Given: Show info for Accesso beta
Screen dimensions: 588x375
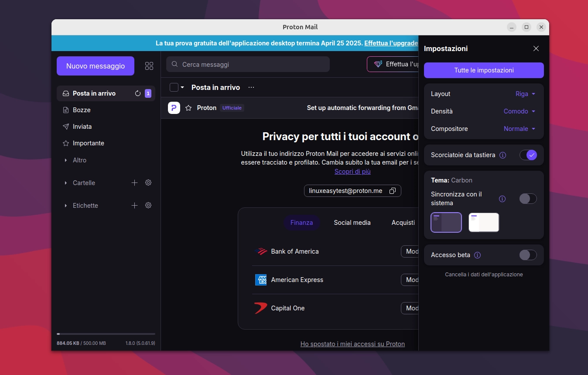Looking at the screenshot, I should click(477, 255).
